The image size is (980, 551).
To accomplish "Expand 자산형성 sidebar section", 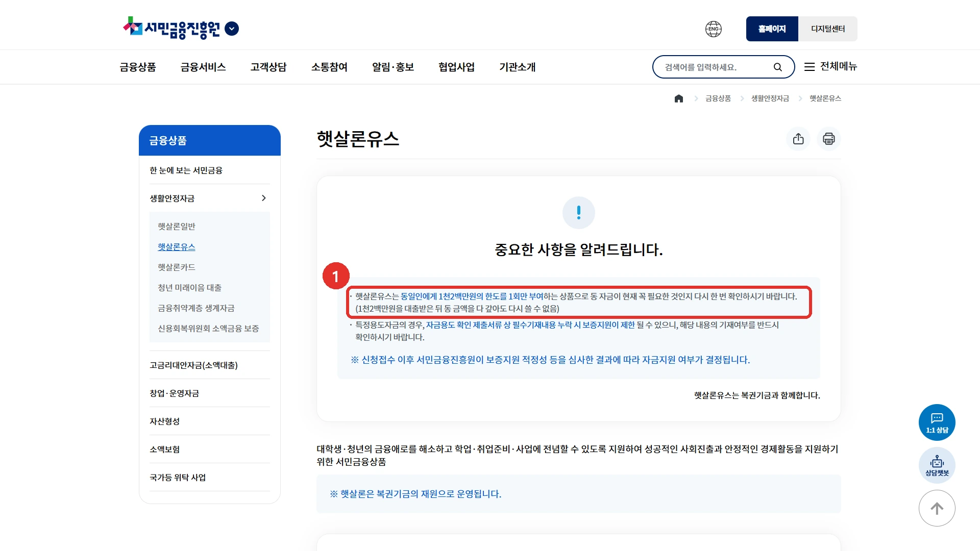I will 209,421.
